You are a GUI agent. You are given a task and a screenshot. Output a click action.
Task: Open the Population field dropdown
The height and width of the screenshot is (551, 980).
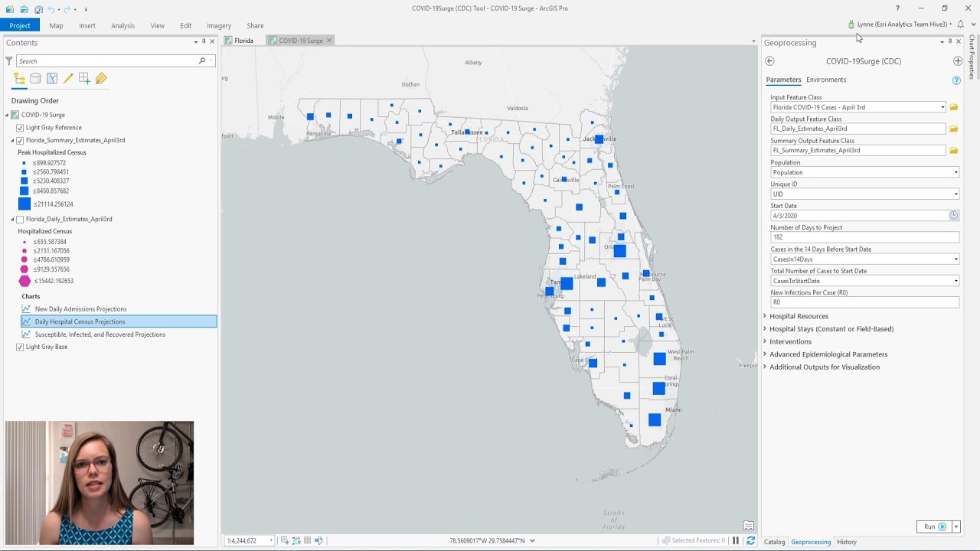pyautogui.click(x=955, y=172)
